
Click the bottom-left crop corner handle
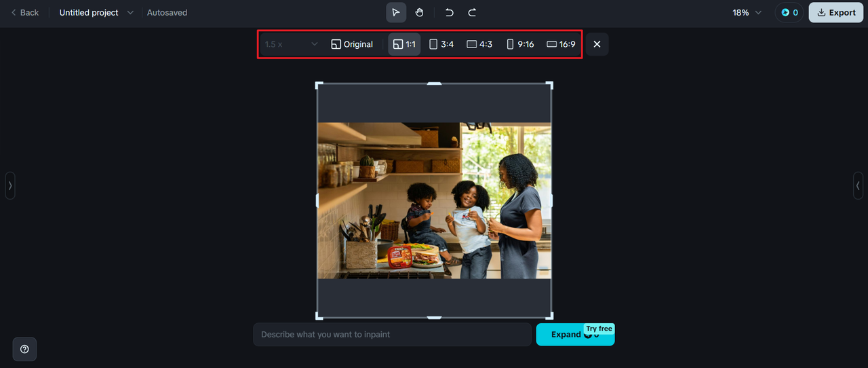click(319, 316)
